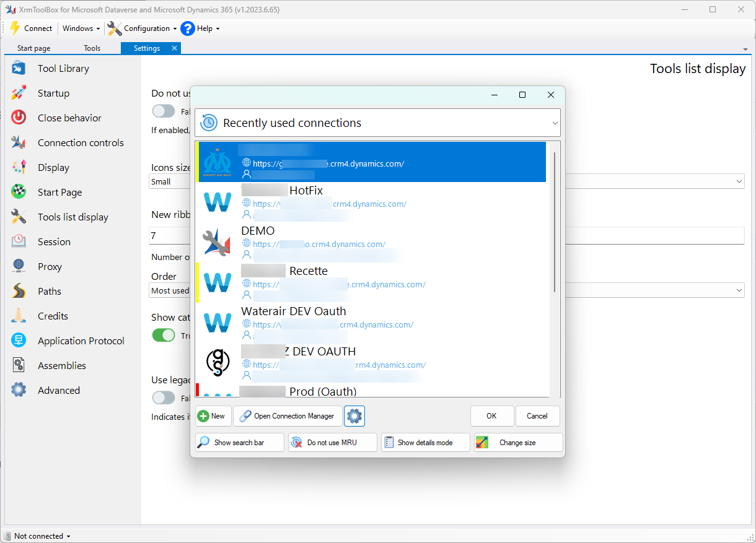756x543 pixels.
Task: Click the DEMO connection logo icon
Action: pyautogui.click(x=218, y=242)
